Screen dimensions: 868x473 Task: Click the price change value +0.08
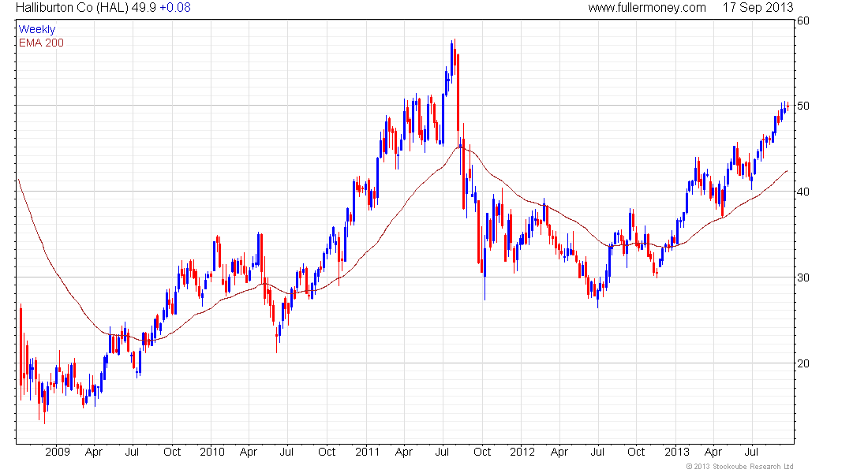(175, 8)
